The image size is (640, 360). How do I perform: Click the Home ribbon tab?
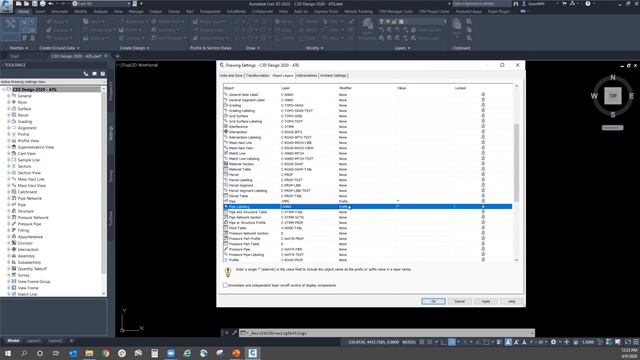23,11
